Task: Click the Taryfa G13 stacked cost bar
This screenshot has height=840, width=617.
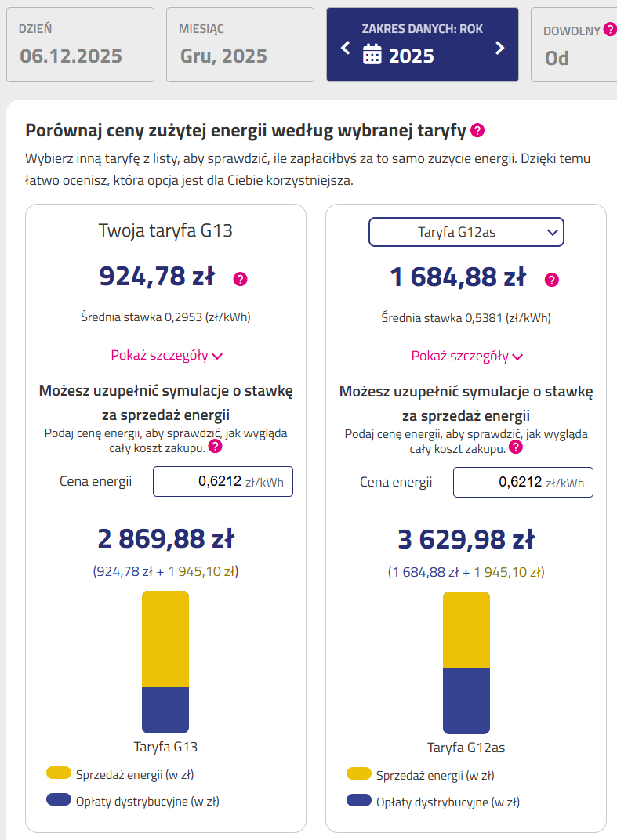Action: pyautogui.click(x=165, y=661)
